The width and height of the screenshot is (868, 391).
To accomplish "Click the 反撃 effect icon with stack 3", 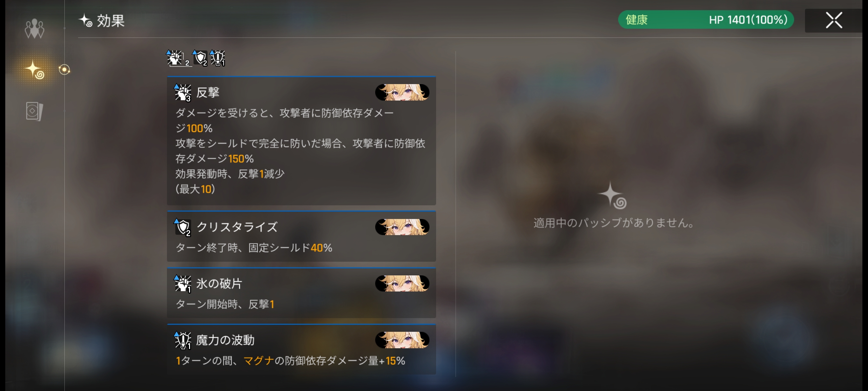I will coord(183,93).
